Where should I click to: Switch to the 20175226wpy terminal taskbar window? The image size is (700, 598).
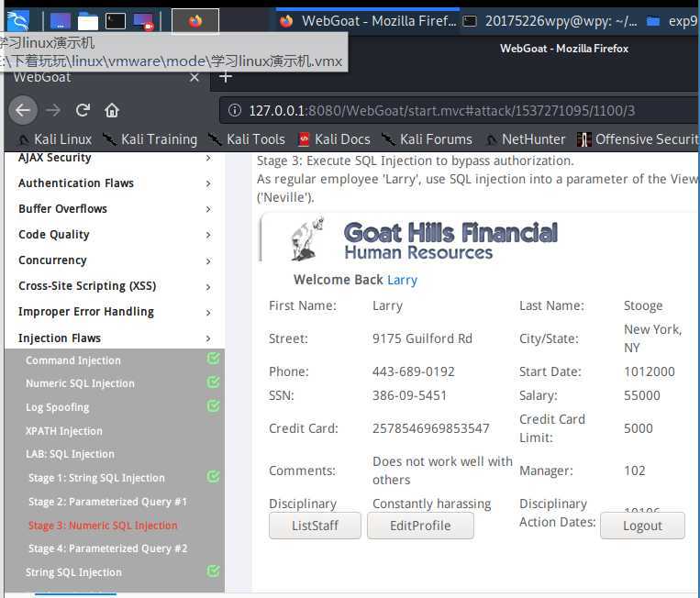[x=550, y=21]
